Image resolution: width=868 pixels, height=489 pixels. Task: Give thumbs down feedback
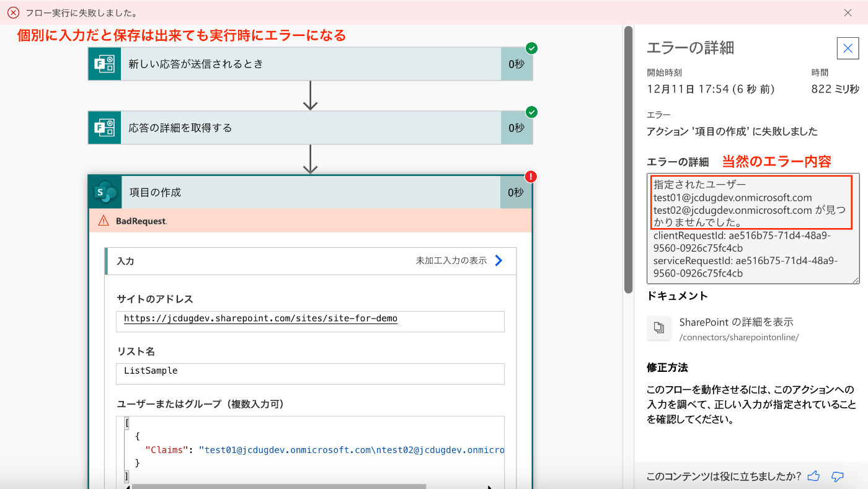pos(838,476)
